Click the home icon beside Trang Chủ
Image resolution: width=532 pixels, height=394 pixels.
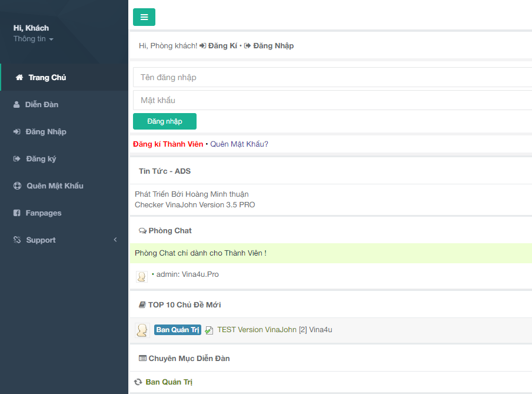tap(19, 77)
